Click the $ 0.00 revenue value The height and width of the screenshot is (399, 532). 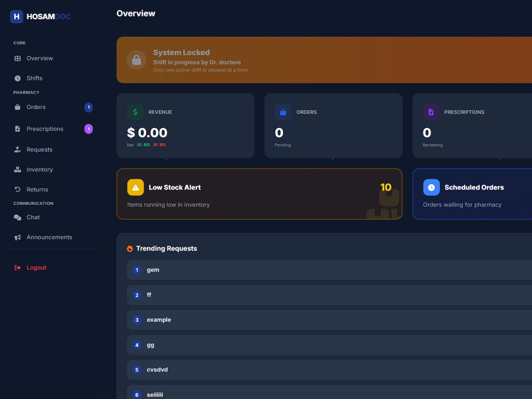pyautogui.click(x=147, y=132)
